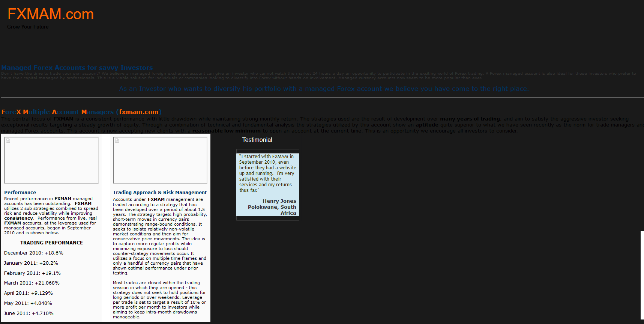Viewport: 644px width, 324px height.
Task: Click the Managed Forex Accounts for savvy Investors heading
Action: (77, 68)
